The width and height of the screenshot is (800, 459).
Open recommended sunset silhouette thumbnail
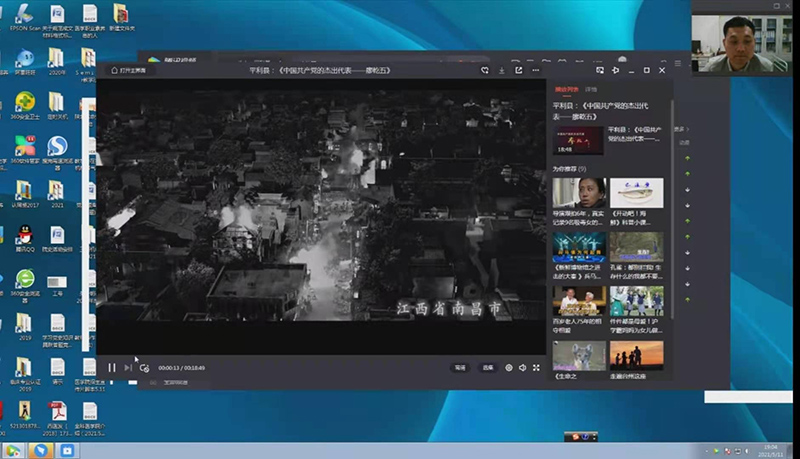[x=637, y=355]
